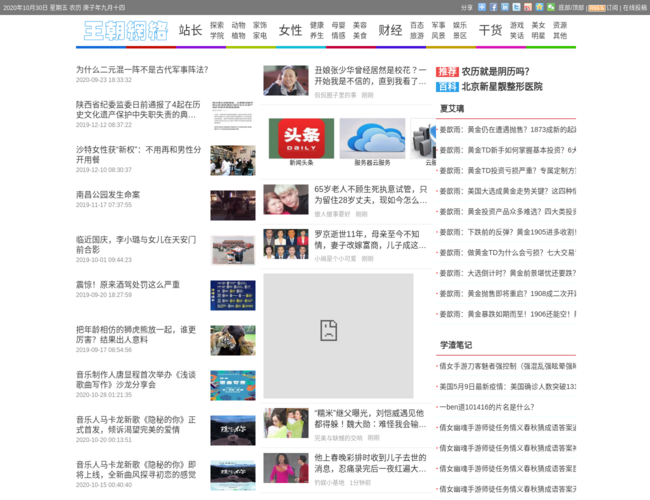The image size is (650, 500).
Task: Click the pink dress performer thumbnail
Action: tap(286, 468)
